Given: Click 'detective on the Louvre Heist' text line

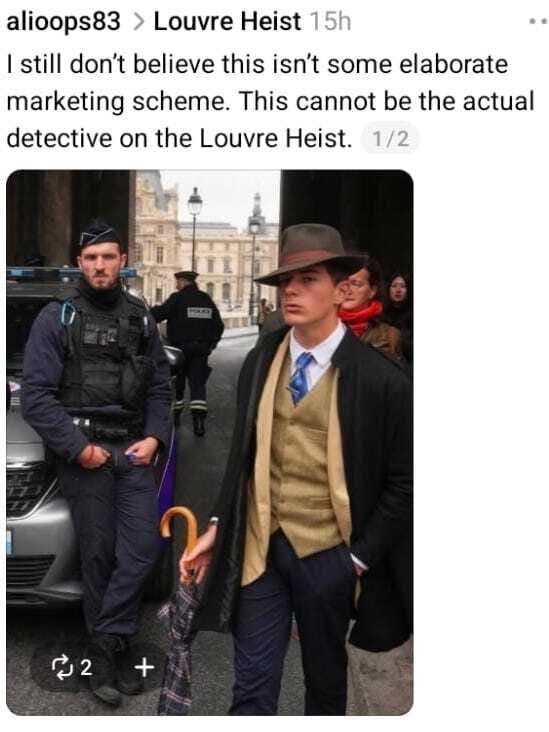Looking at the screenshot, I should [179, 138].
